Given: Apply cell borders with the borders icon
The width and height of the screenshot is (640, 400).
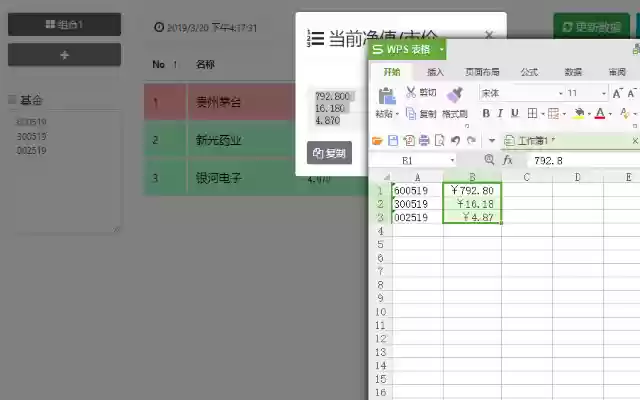Looking at the screenshot, I should click(x=532, y=113).
